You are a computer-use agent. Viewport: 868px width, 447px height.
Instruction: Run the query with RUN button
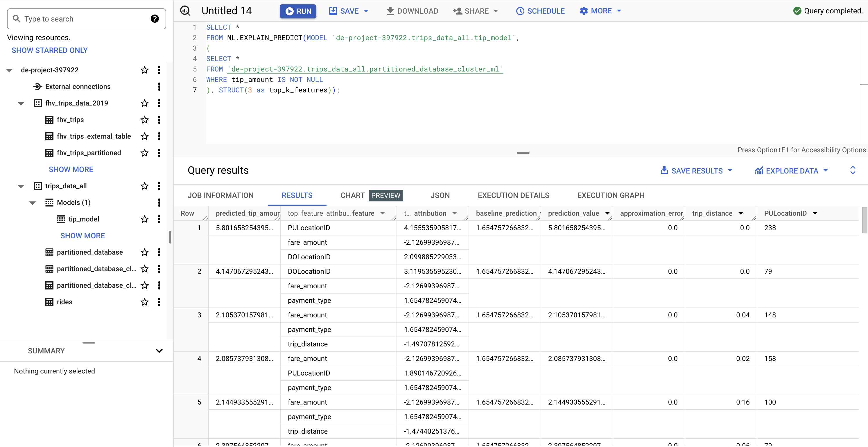coord(298,11)
